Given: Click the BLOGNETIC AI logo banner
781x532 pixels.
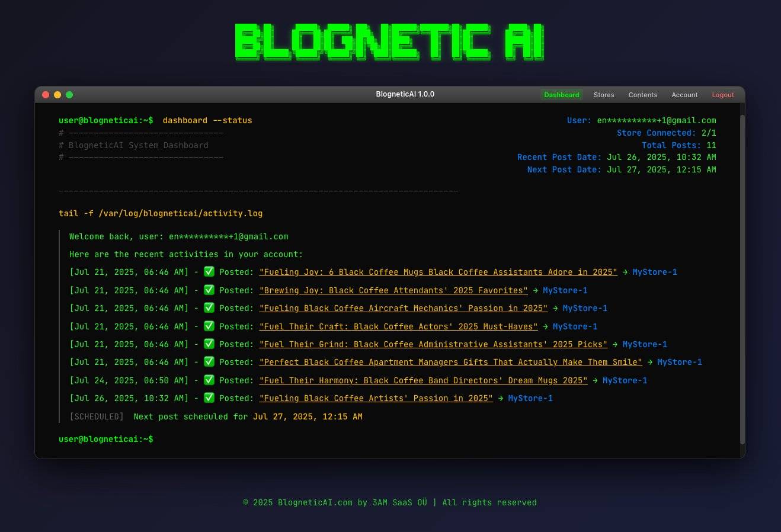Looking at the screenshot, I should [390, 41].
